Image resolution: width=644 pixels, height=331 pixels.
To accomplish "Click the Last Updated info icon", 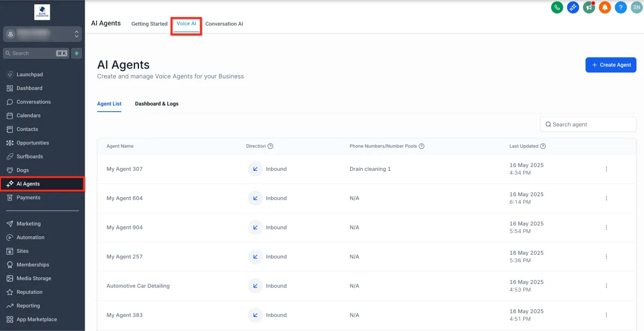I will point(543,146).
